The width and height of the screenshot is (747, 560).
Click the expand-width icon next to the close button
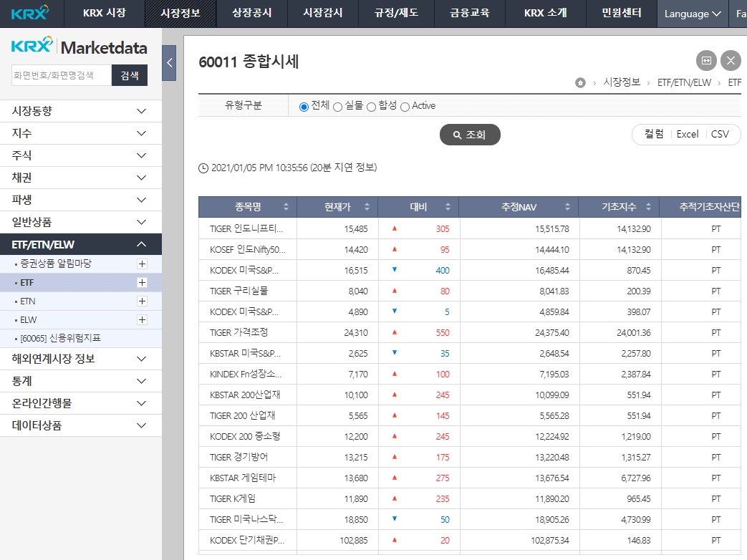(x=706, y=60)
